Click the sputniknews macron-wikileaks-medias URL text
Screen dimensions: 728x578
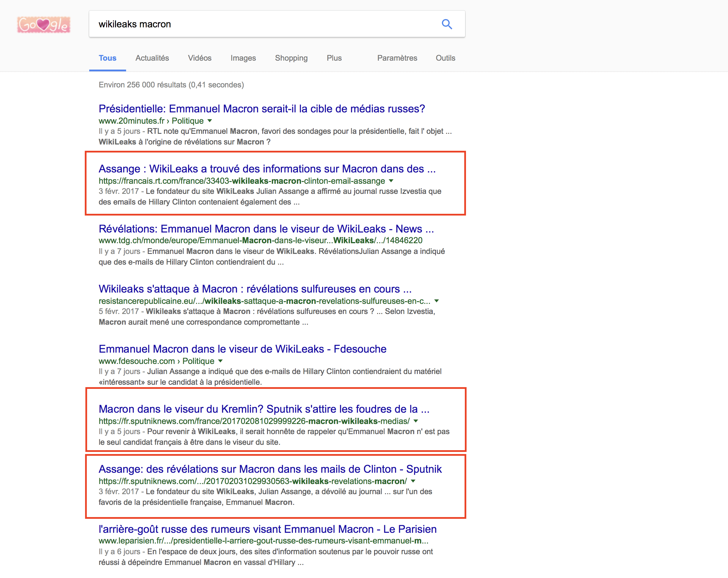pos(254,421)
